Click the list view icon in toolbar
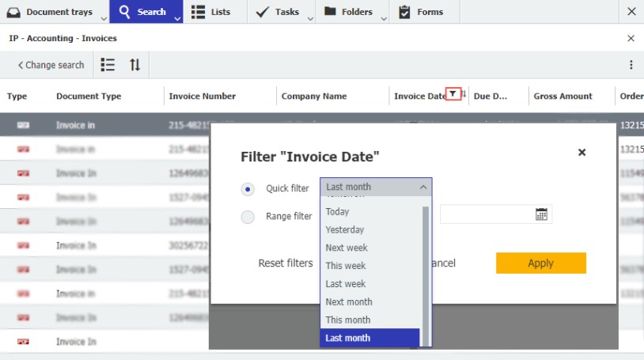 pyautogui.click(x=108, y=65)
